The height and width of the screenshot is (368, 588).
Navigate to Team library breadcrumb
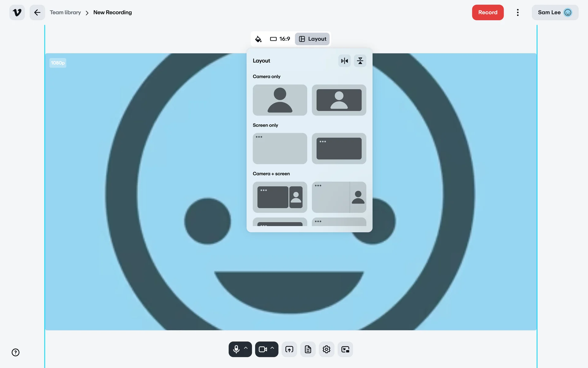[65, 13]
